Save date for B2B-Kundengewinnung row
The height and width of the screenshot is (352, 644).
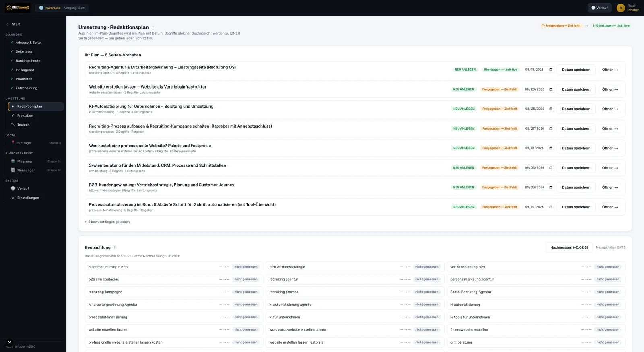tap(576, 187)
